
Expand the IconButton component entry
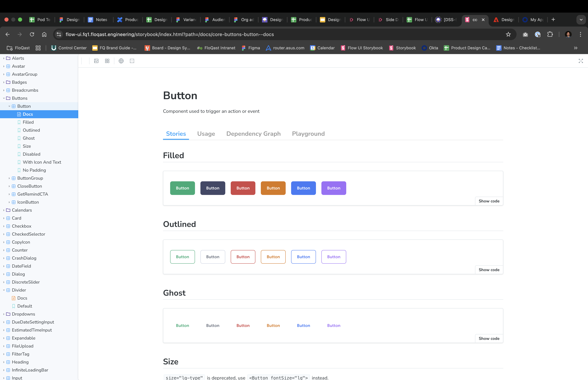[9, 202]
